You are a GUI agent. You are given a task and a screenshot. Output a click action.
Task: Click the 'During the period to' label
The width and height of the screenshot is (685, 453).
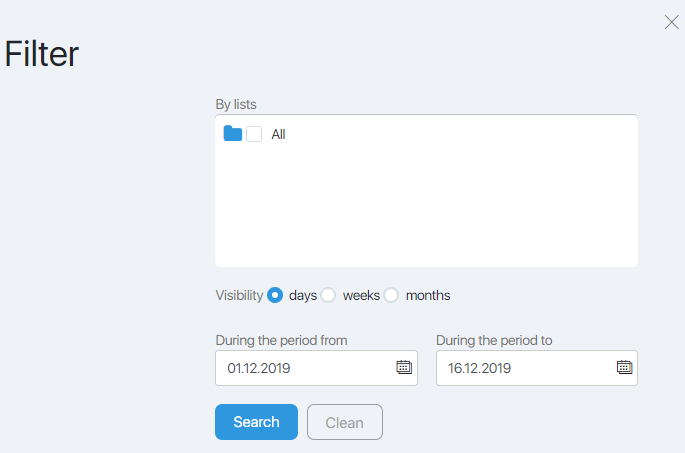(494, 340)
